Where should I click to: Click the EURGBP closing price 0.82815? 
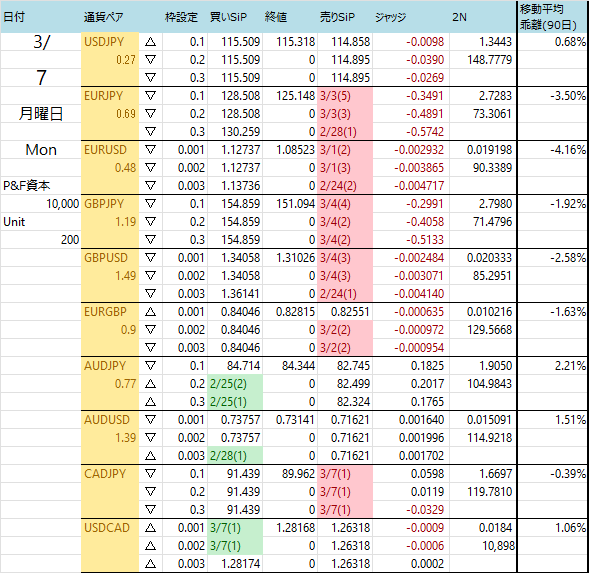[x=296, y=311]
